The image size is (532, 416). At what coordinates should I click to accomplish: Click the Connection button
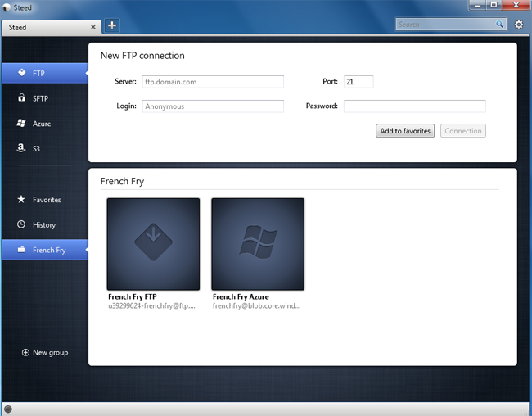[463, 131]
